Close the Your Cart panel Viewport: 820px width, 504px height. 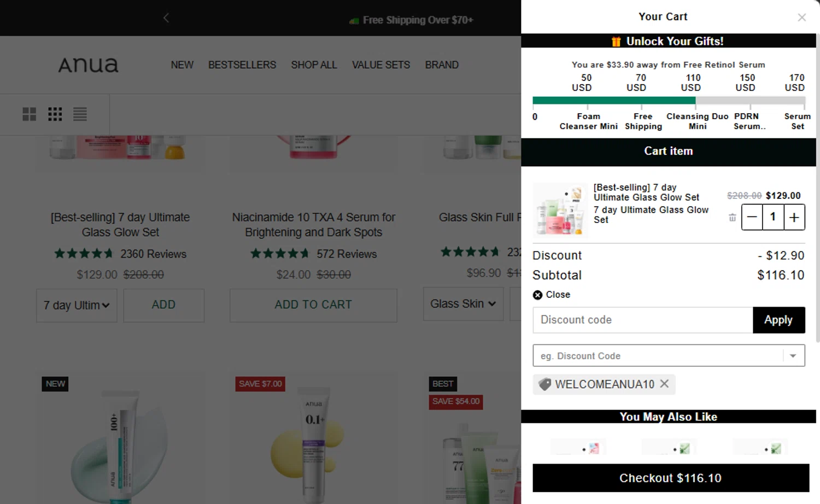tap(801, 17)
